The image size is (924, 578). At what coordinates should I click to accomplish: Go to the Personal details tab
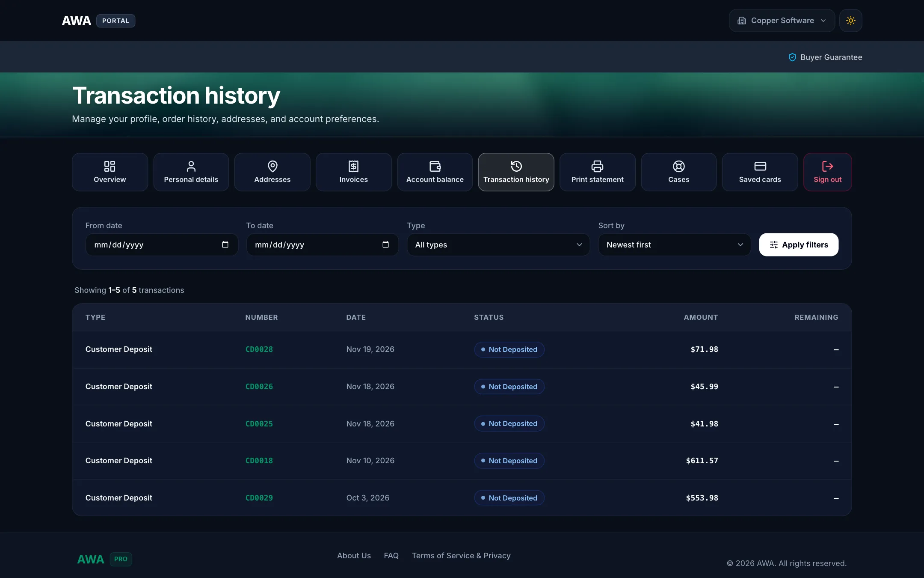191,172
